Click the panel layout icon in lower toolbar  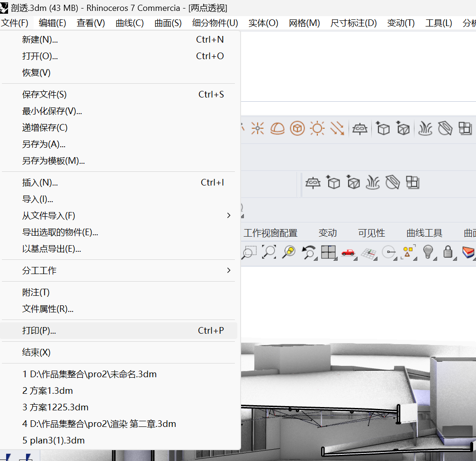pos(413,183)
